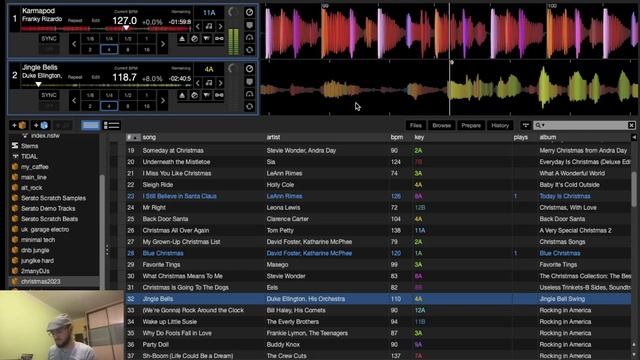
Task: Eject the track on deck 1
Action: (182, 39)
